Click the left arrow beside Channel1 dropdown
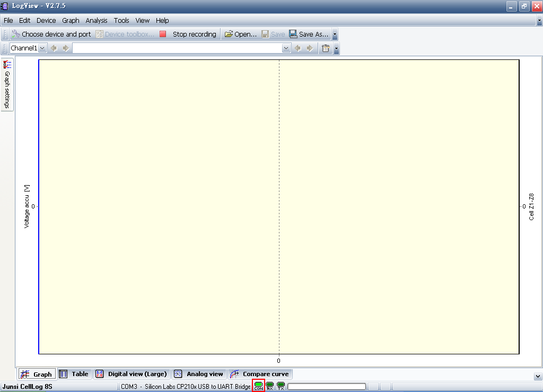Screen dimensions: 543x392 click(x=54, y=48)
